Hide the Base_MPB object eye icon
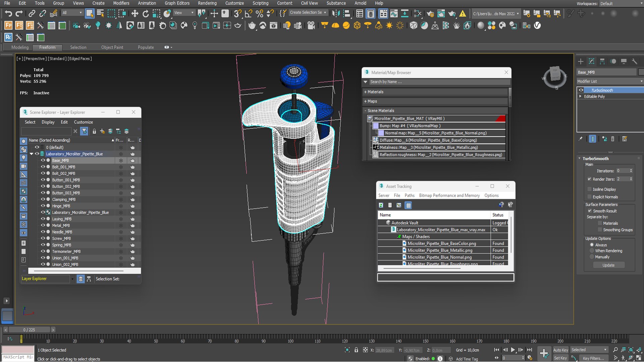Image resolution: width=644 pixels, height=362 pixels. [x=43, y=160]
